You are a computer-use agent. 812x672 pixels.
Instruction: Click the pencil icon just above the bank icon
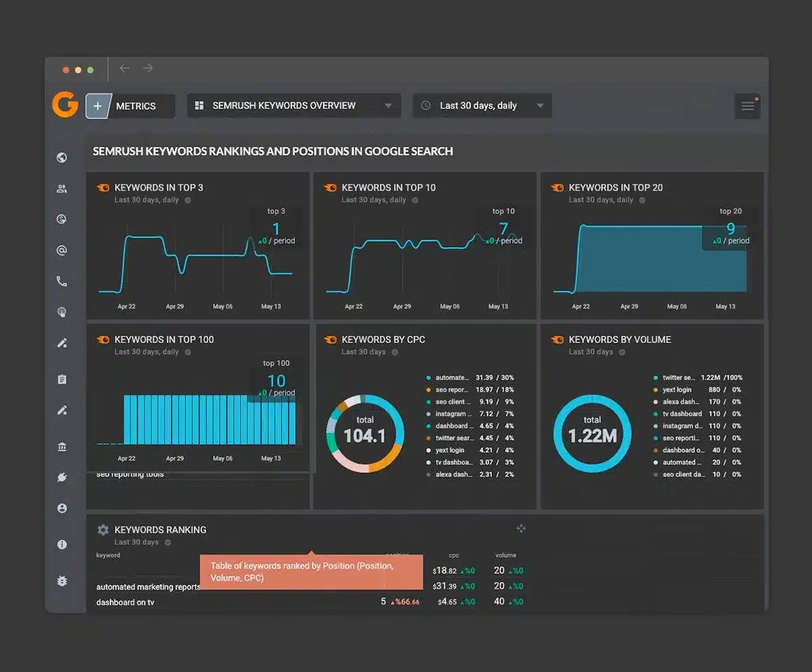[62, 410]
